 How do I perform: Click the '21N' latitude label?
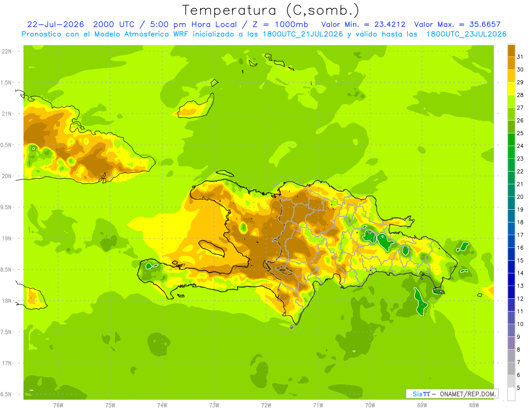click(7, 114)
